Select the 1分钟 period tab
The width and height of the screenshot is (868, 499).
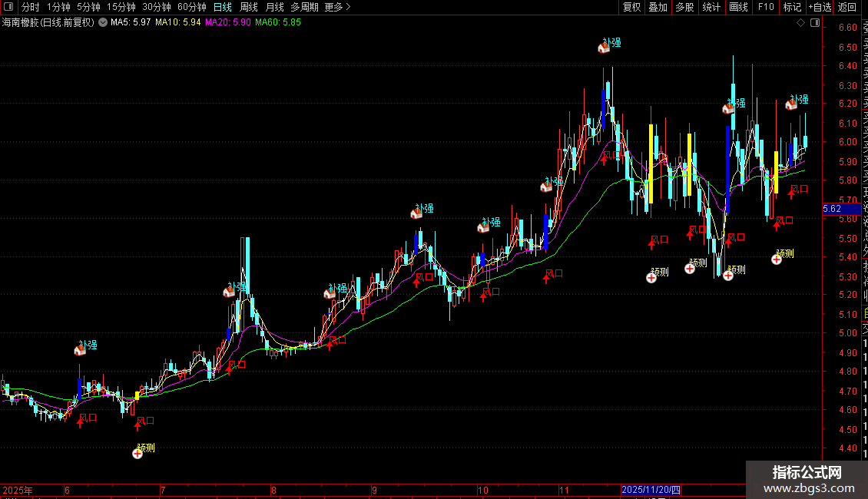pyautogui.click(x=58, y=7)
